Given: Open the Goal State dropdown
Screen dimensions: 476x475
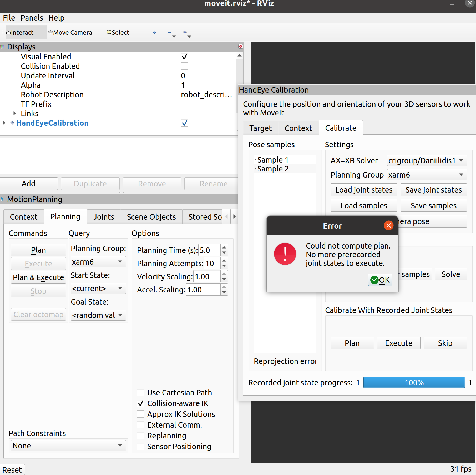Looking at the screenshot, I should (98, 315).
